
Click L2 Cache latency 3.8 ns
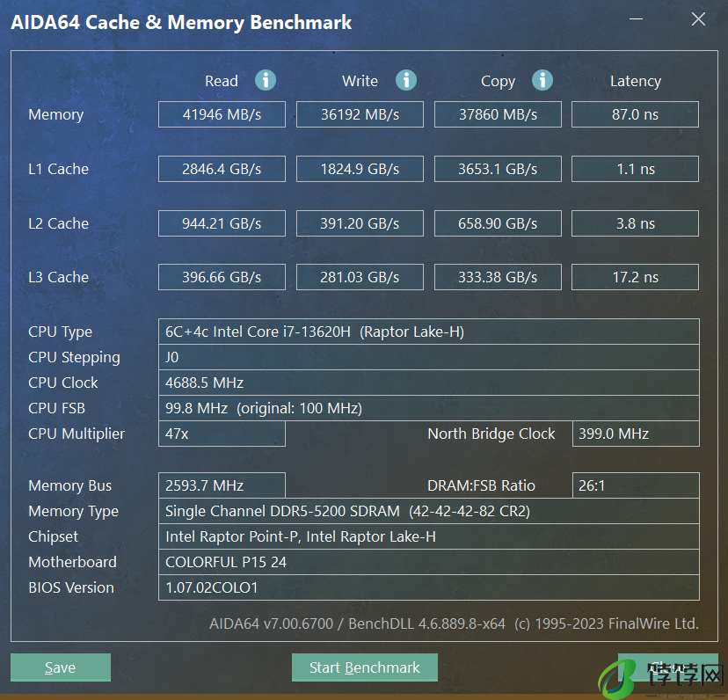[635, 223]
